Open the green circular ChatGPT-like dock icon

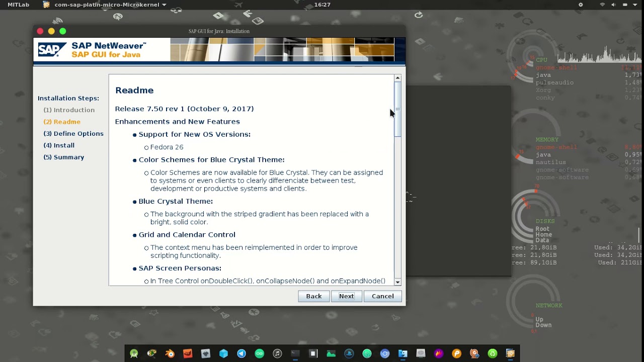(367, 353)
